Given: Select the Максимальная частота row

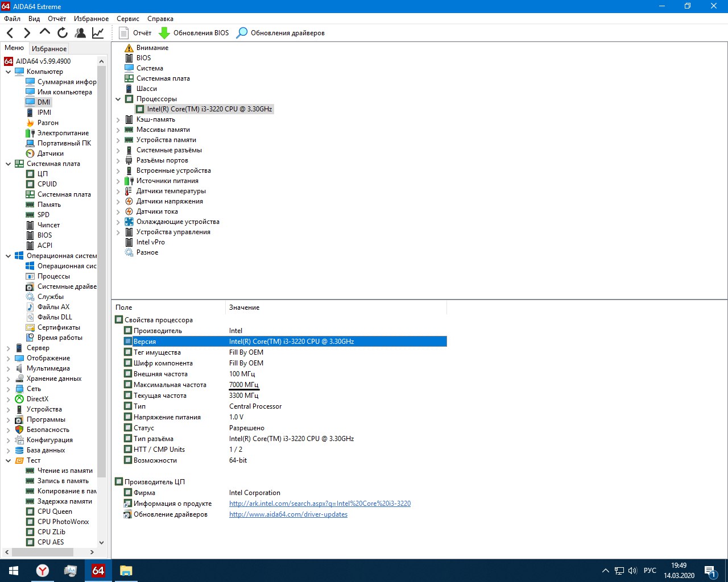Looking at the screenshot, I should pyautogui.click(x=281, y=385).
